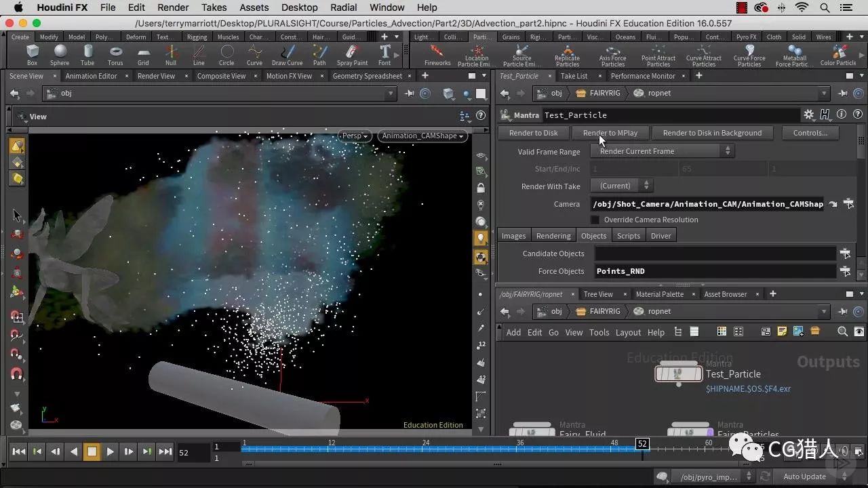
Task: Select Location Particle Emitter tool
Action: 477,56
